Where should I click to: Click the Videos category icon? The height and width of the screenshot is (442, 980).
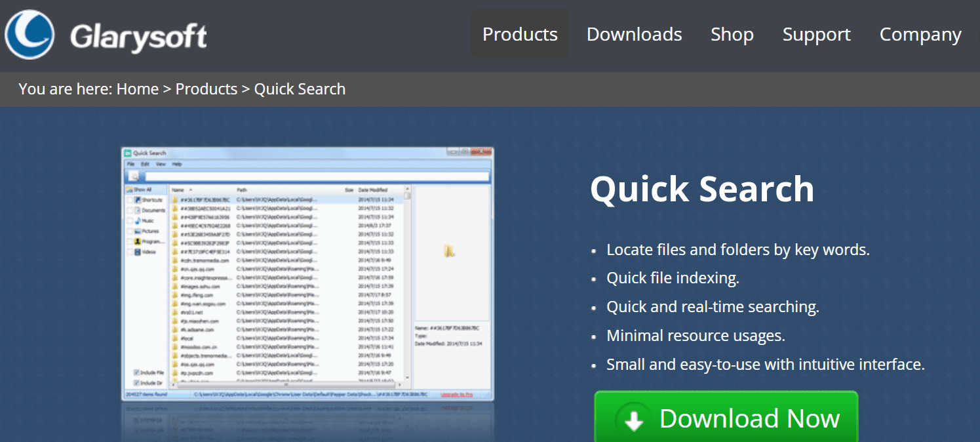(x=136, y=251)
